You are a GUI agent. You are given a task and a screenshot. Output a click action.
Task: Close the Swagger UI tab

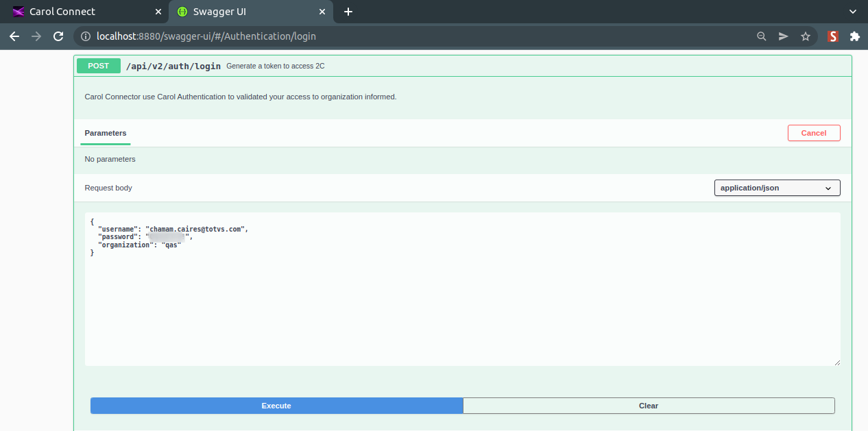pos(322,12)
